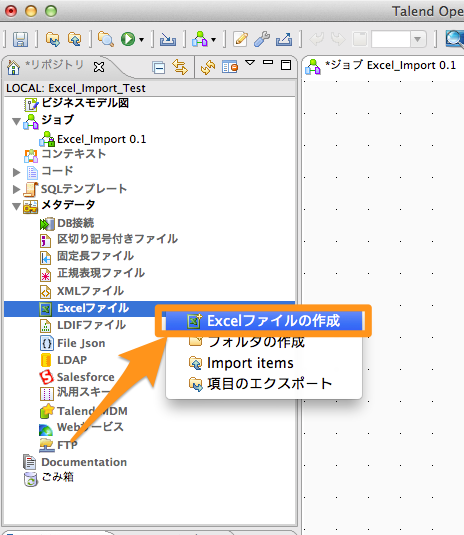The height and width of the screenshot is (535, 464).
Task: Select the Excel_Import 0.1 job item
Action: [101, 139]
